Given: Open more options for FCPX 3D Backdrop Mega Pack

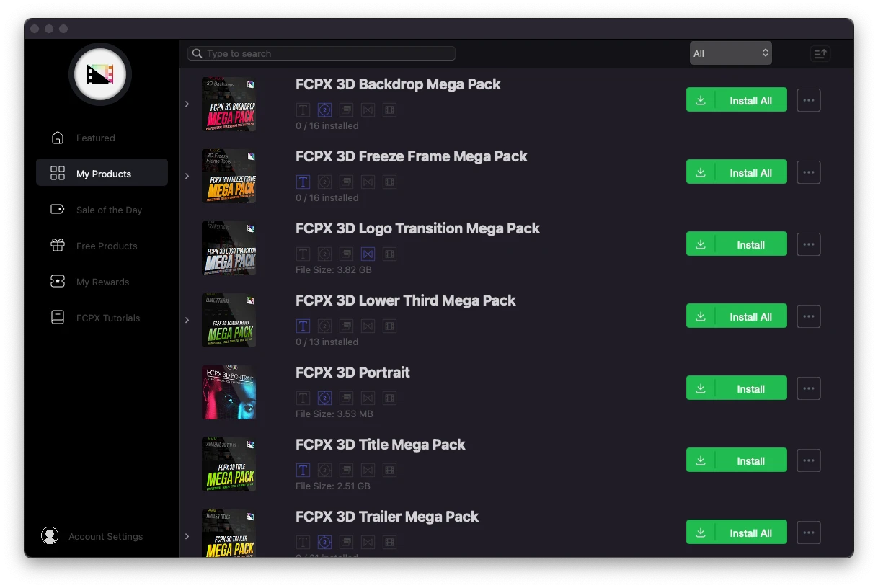Looking at the screenshot, I should click(x=809, y=100).
